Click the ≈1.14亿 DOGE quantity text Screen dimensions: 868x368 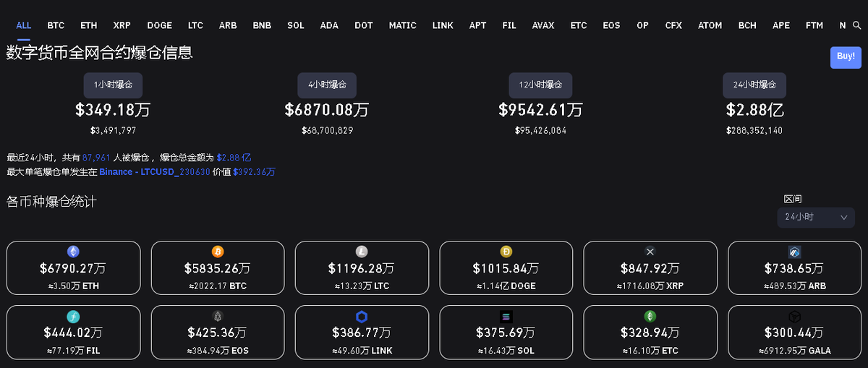pyautogui.click(x=506, y=286)
